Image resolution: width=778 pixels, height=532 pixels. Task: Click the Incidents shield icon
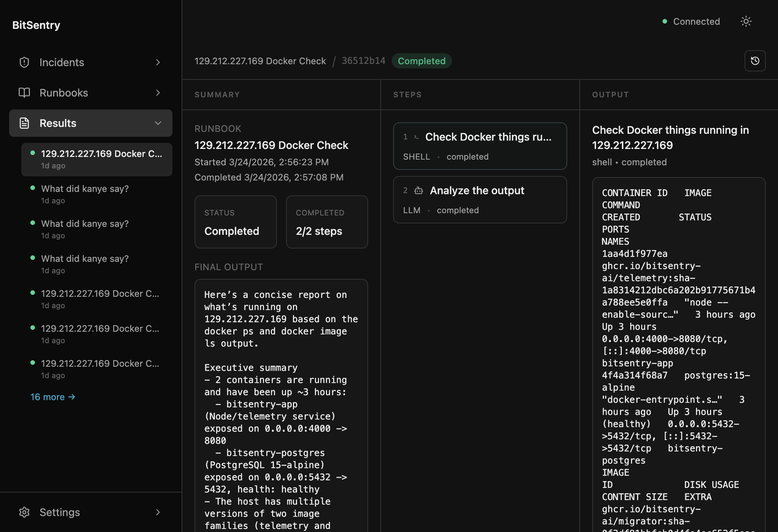(24, 62)
